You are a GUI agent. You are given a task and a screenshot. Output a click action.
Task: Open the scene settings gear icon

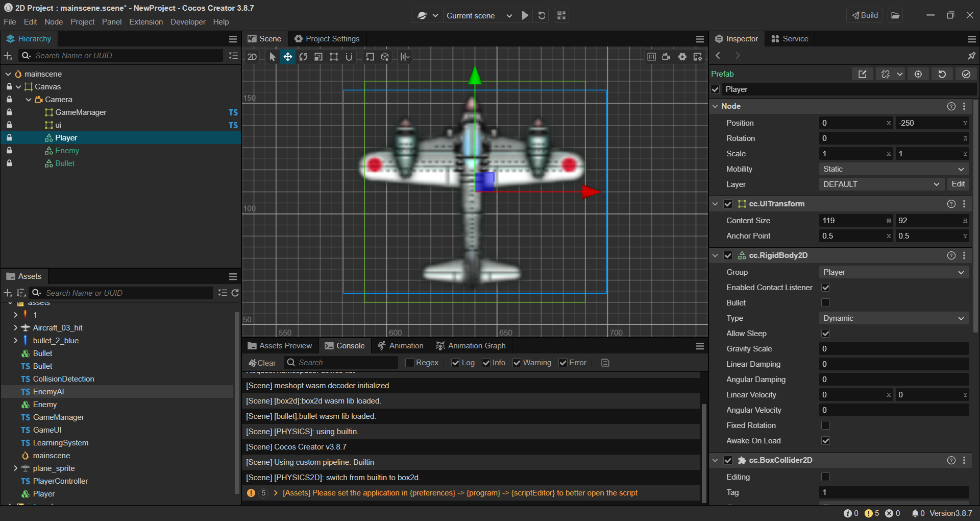[682, 57]
